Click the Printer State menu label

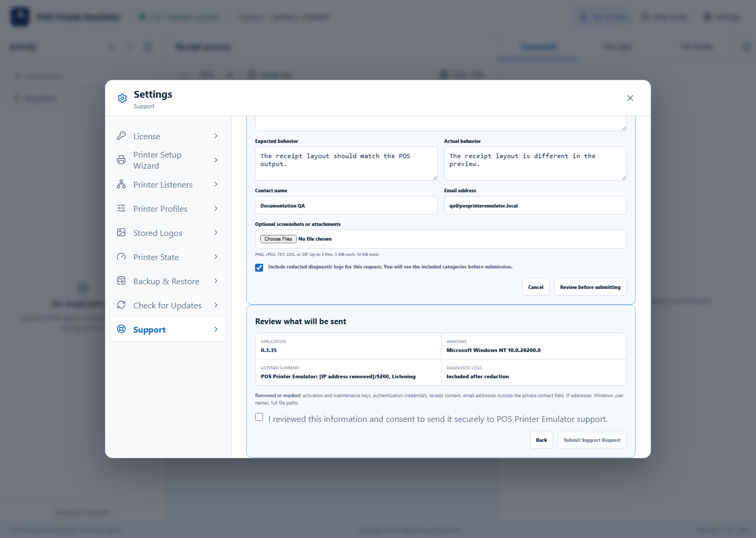click(x=156, y=257)
